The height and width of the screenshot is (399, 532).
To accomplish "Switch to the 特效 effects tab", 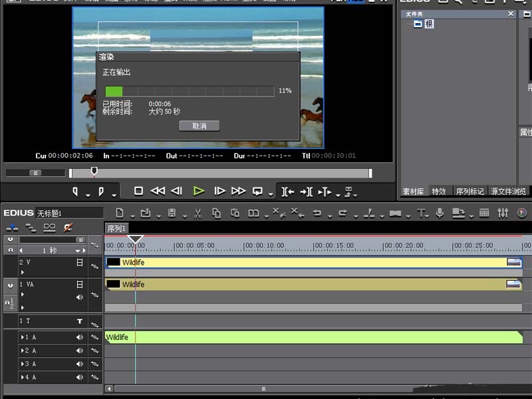I will point(439,192).
